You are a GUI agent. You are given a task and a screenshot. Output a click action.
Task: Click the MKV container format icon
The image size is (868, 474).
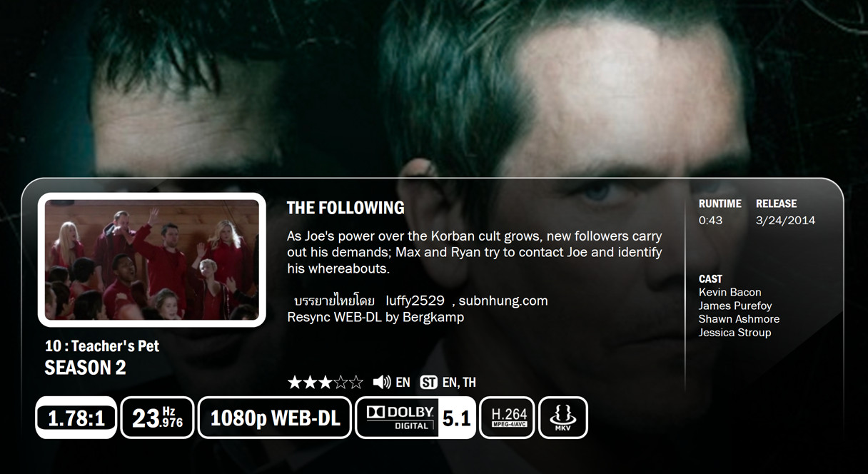(563, 418)
